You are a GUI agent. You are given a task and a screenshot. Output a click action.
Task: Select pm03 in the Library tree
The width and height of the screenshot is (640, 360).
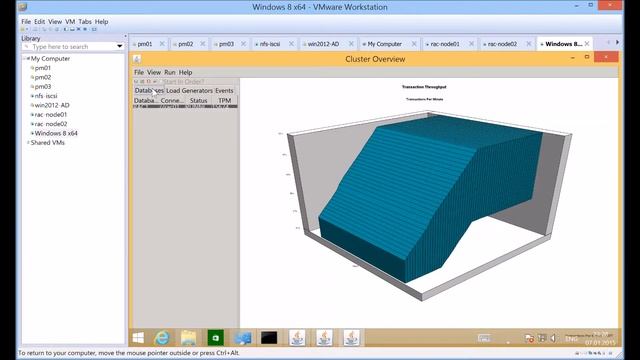42,87
